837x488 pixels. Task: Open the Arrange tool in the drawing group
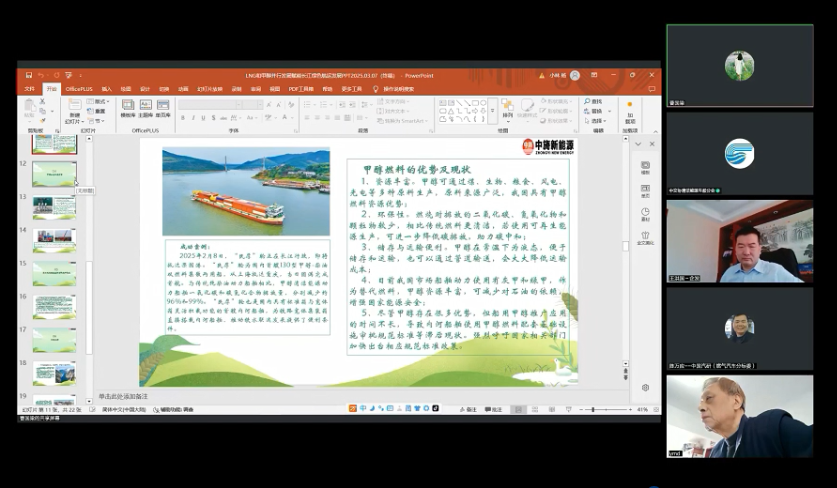click(x=508, y=108)
